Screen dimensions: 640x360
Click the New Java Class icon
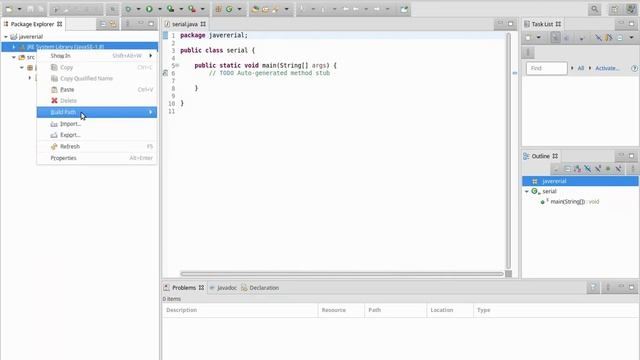(229, 9)
